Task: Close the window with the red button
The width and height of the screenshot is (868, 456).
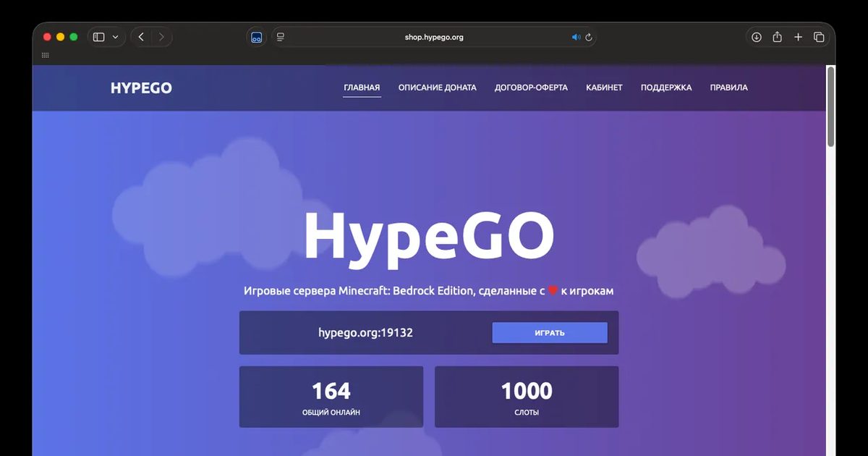Action: coord(48,37)
